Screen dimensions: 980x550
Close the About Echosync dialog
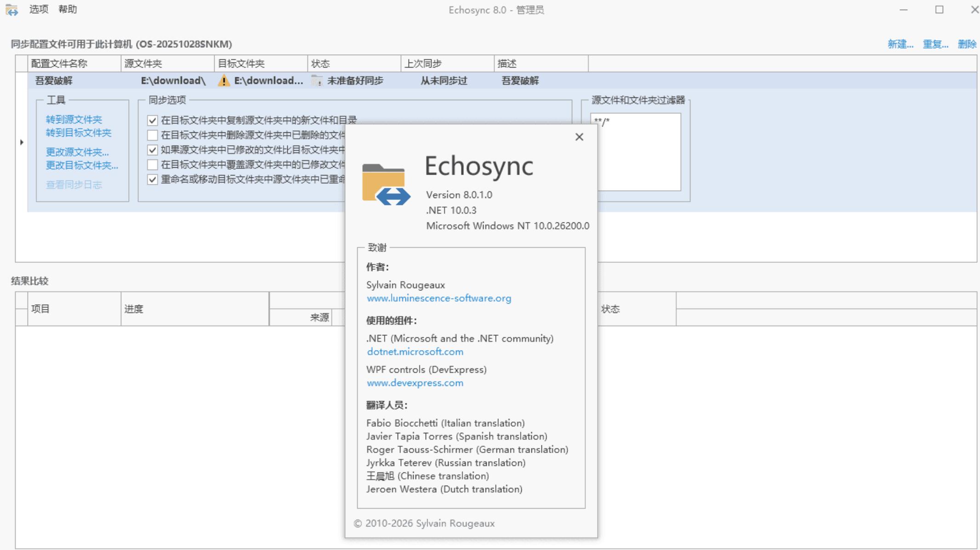click(x=579, y=137)
